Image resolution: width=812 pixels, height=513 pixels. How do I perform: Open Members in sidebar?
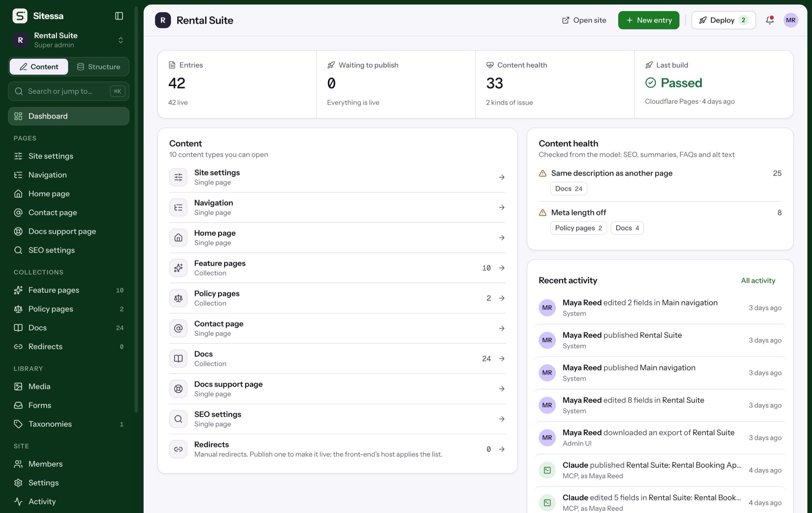pos(69,464)
